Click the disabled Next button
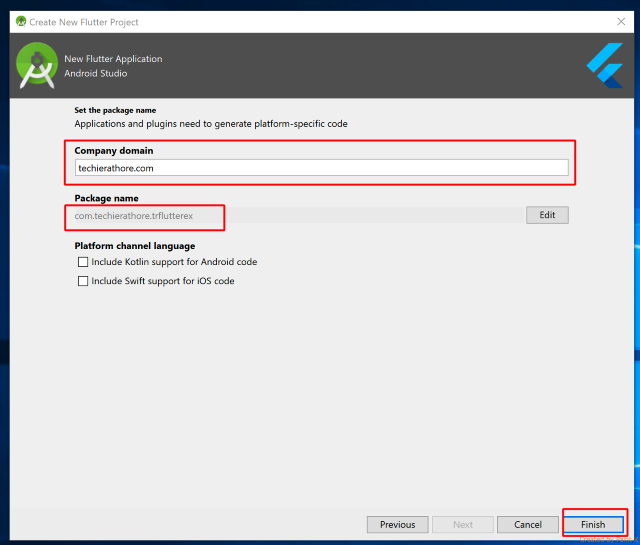Image resolution: width=640 pixels, height=545 pixels. point(463,524)
